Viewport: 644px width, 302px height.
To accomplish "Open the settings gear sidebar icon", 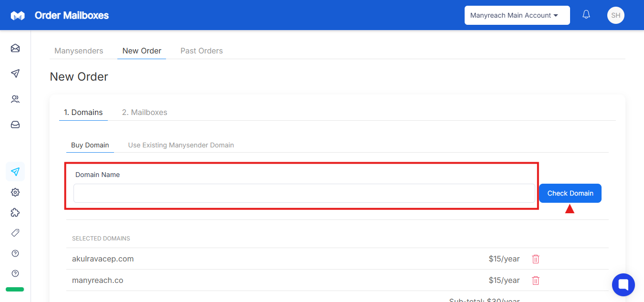I will (x=15, y=192).
